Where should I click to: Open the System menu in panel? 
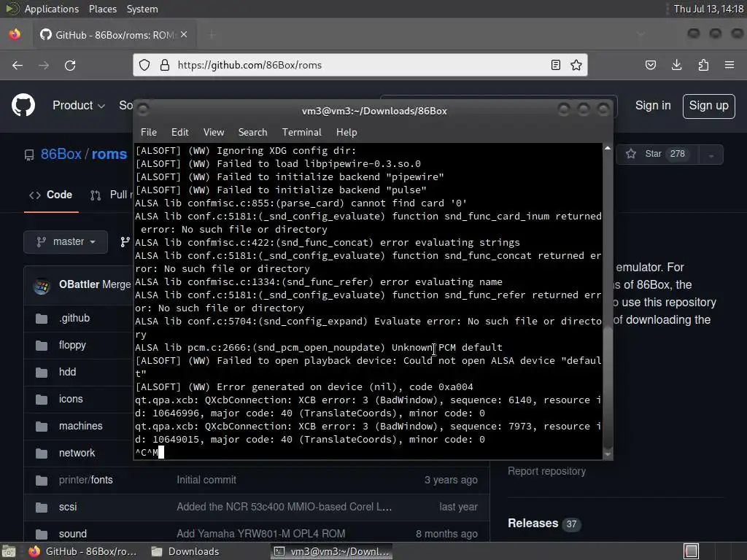[x=142, y=9]
